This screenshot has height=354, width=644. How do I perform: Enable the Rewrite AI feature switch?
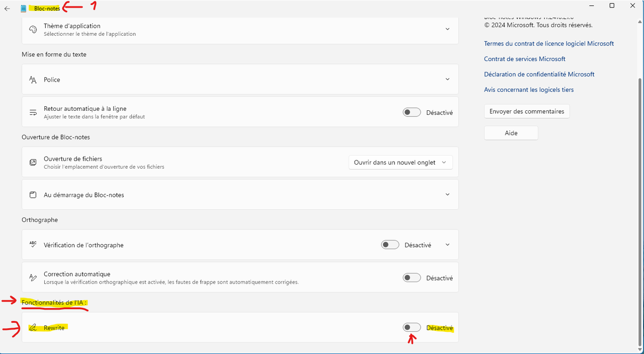tap(412, 327)
